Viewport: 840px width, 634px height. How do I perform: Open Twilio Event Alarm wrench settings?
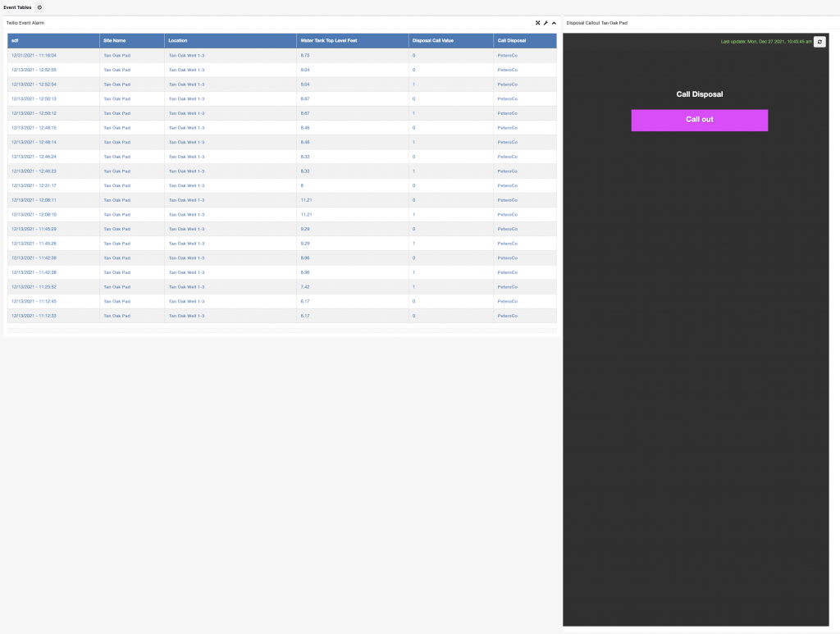tap(546, 23)
